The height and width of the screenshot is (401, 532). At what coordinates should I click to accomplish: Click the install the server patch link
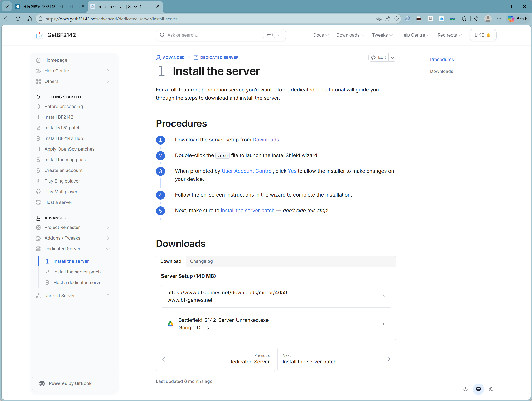(247, 210)
